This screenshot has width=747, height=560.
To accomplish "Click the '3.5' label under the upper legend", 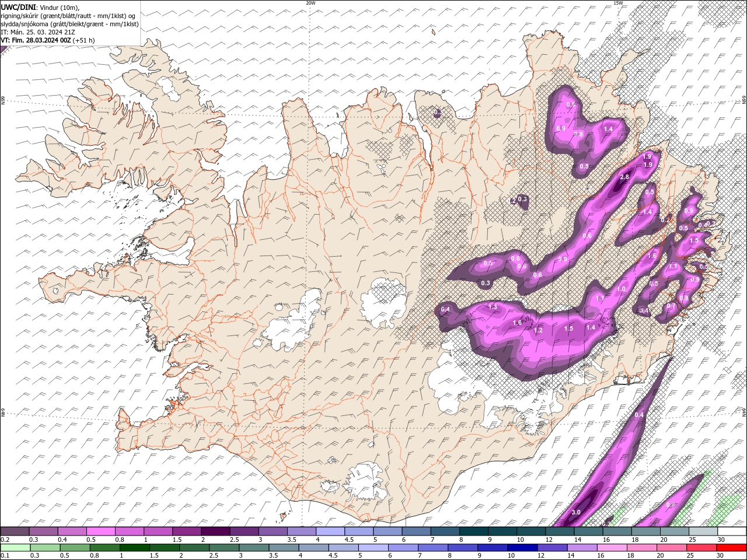I will coord(292,540).
